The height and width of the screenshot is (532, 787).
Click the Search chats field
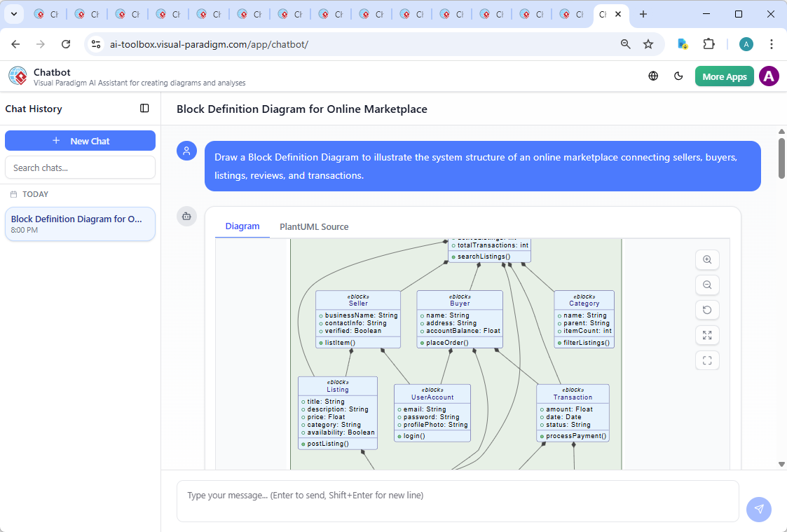tap(80, 168)
